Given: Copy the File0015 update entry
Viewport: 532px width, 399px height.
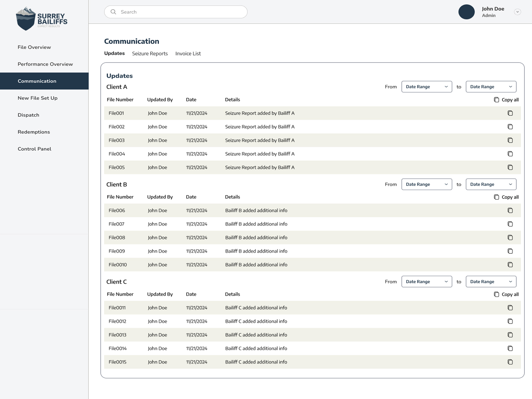Looking at the screenshot, I should [510, 362].
